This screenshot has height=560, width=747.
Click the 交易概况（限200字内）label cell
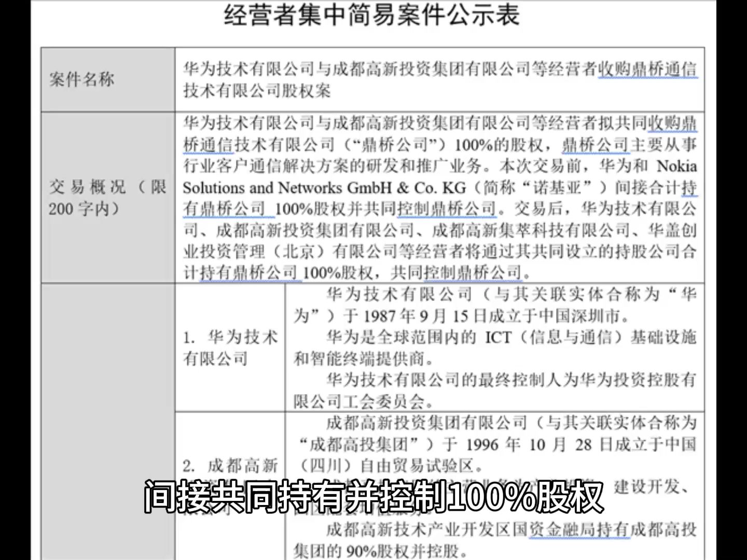[x=108, y=198]
